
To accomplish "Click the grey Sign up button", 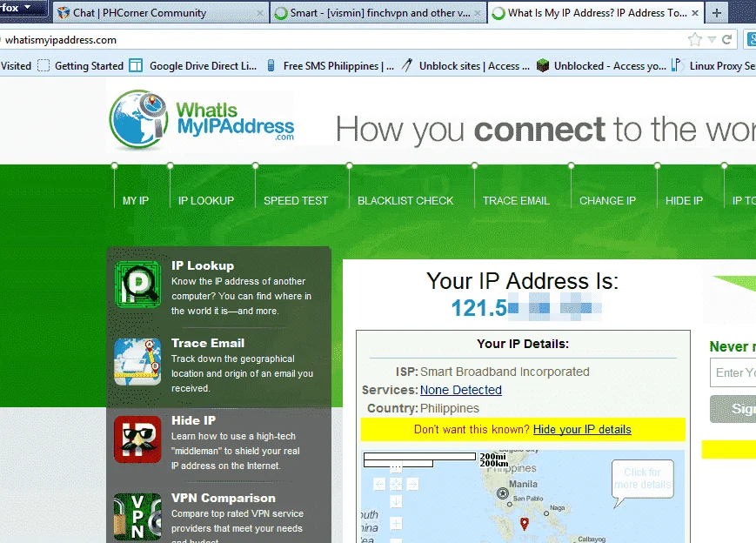I will [x=733, y=409].
